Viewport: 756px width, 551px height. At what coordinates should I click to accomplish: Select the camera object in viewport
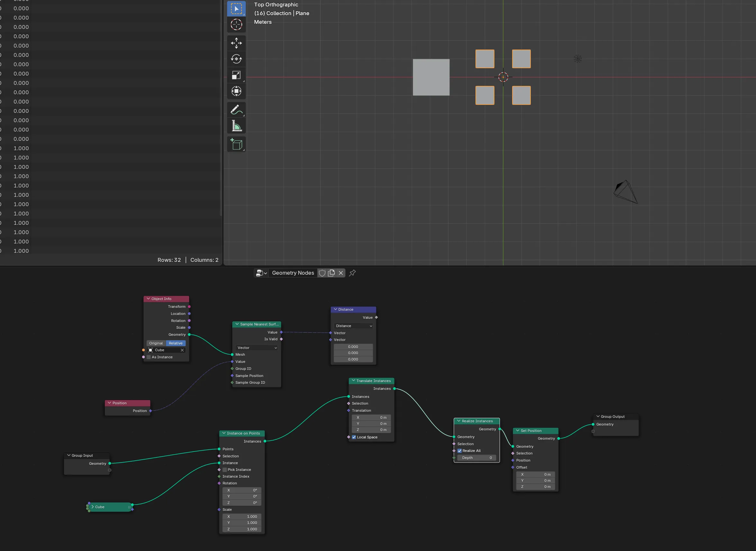pos(625,192)
